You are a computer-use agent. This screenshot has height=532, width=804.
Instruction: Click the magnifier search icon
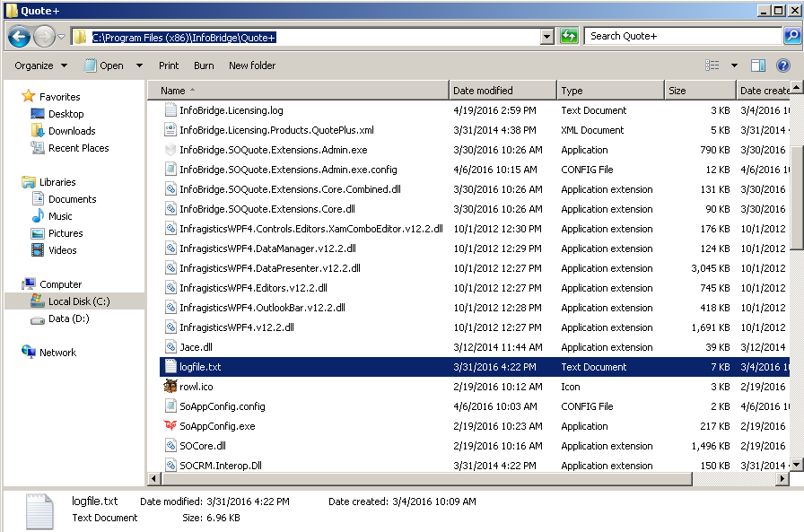[792, 36]
